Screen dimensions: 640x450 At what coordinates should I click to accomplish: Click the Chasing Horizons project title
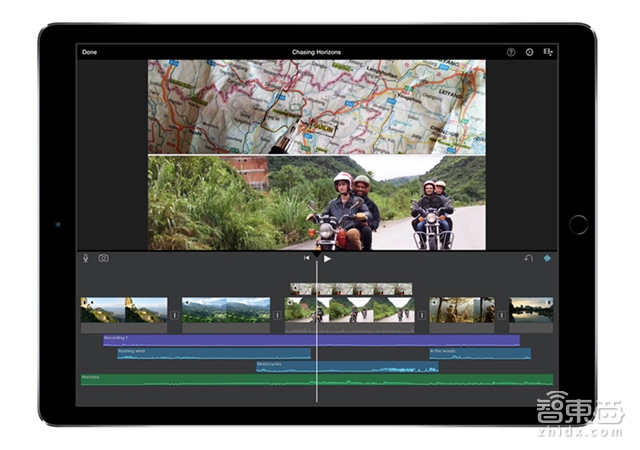(x=316, y=52)
